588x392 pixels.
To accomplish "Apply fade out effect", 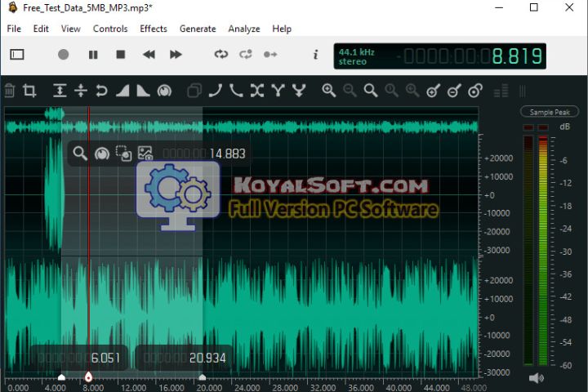I will click(143, 91).
